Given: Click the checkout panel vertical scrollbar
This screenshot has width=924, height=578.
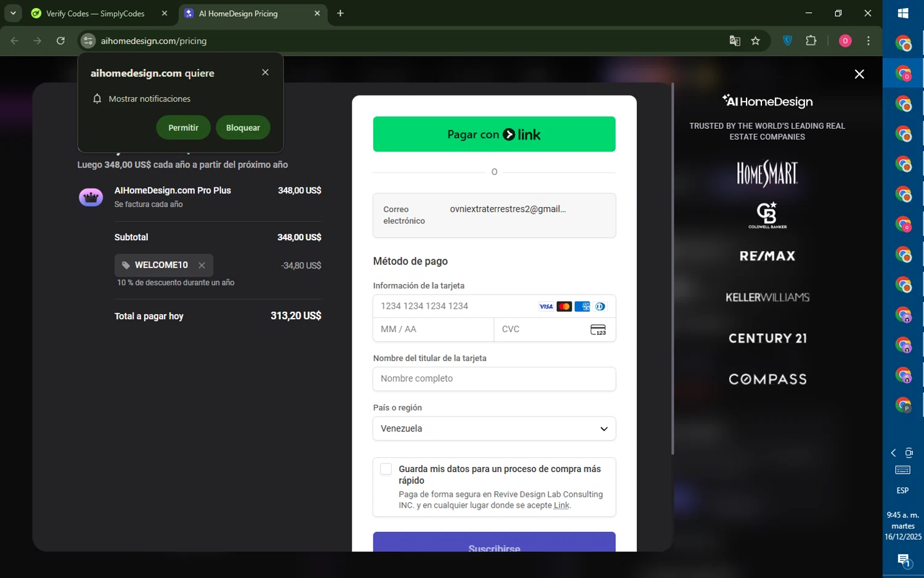Looking at the screenshot, I should point(673,269).
